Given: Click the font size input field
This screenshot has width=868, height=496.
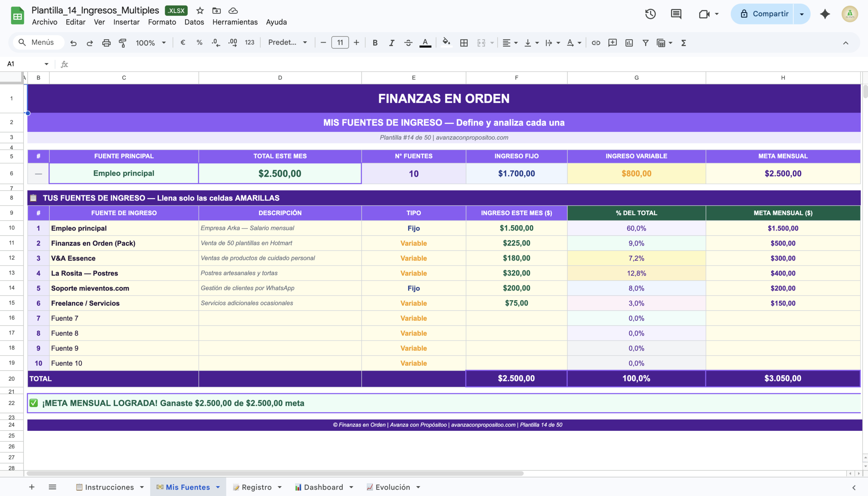Looking at the screenshot, I should click(340, 43).
